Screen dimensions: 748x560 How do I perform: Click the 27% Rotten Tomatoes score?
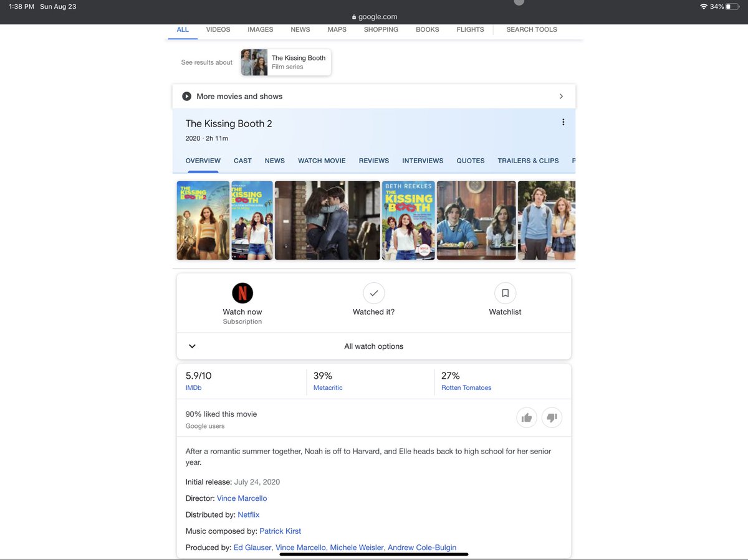pos(451,376)
